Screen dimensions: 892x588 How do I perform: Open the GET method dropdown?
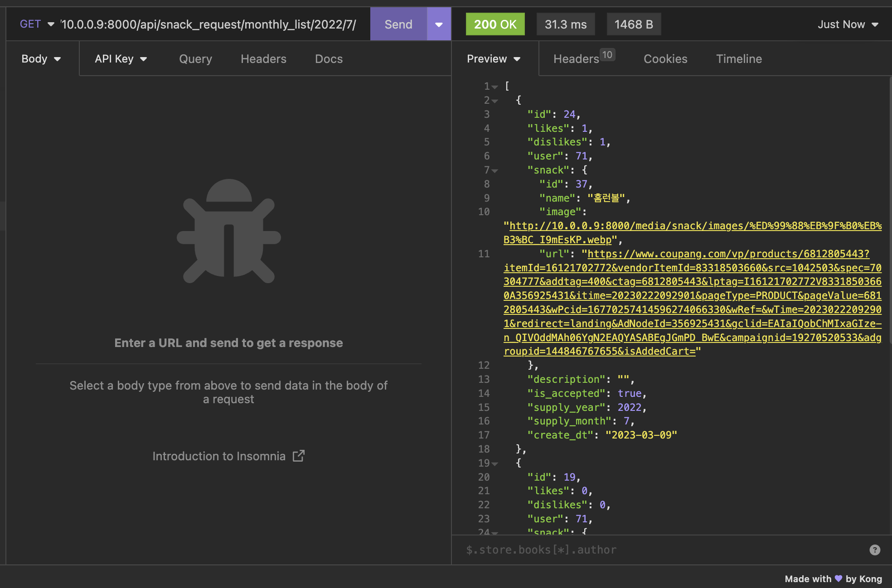37,24
